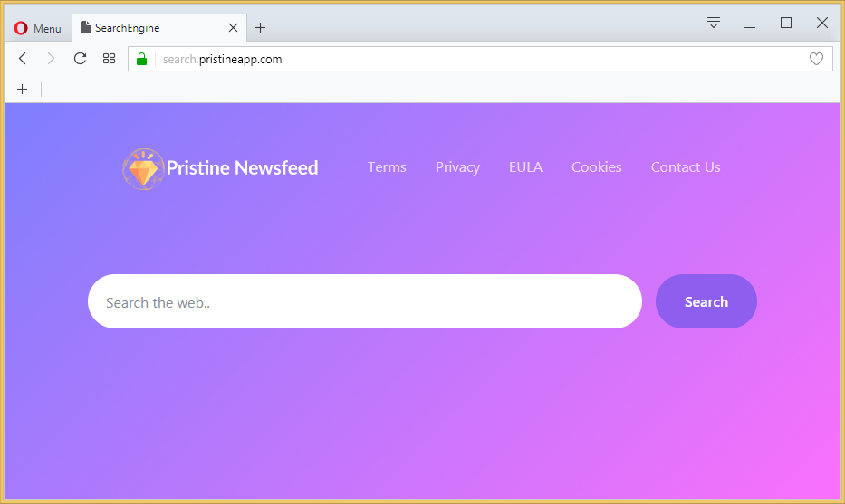Open the tab menu icon in the title bar
Viewport: 845px width, 504px height.
(x=714, y=24)
